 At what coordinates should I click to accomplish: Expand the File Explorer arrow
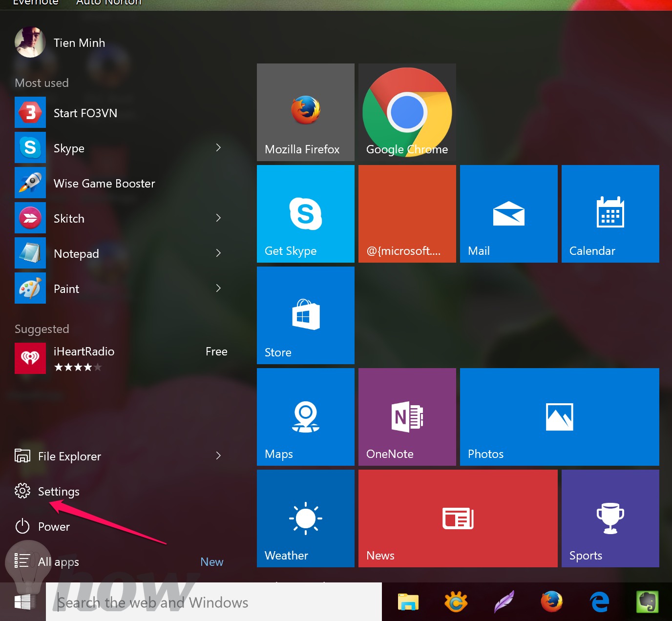click(x=218, y=455)
